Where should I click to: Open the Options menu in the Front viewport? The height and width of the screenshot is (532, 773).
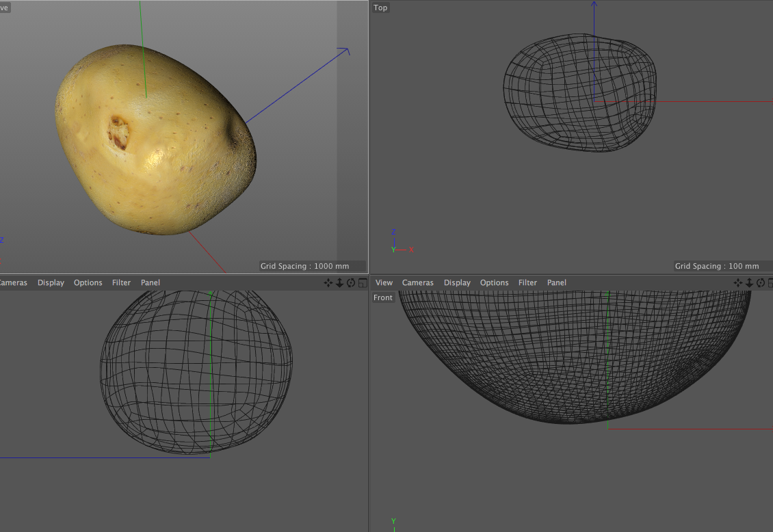[494, 282]
